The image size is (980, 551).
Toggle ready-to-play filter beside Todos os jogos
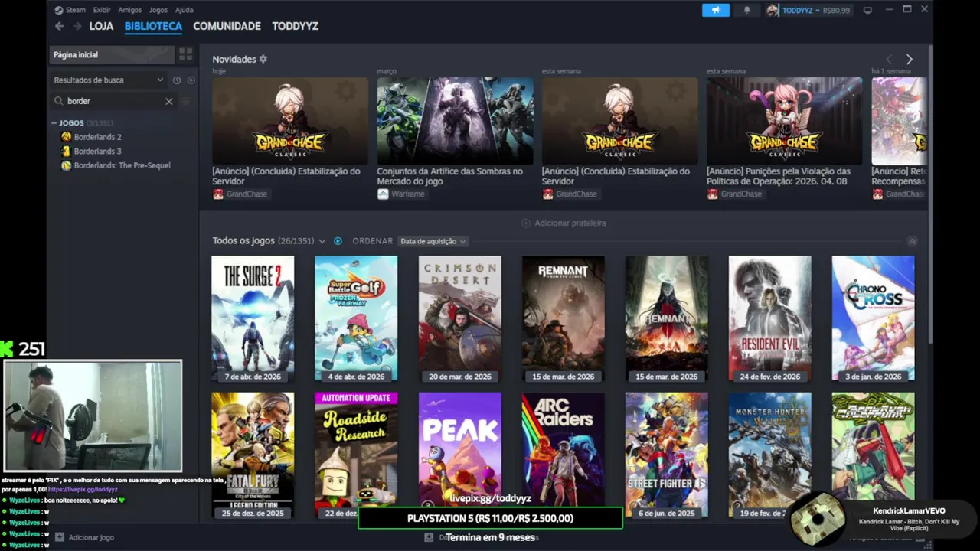coord(338,241)
